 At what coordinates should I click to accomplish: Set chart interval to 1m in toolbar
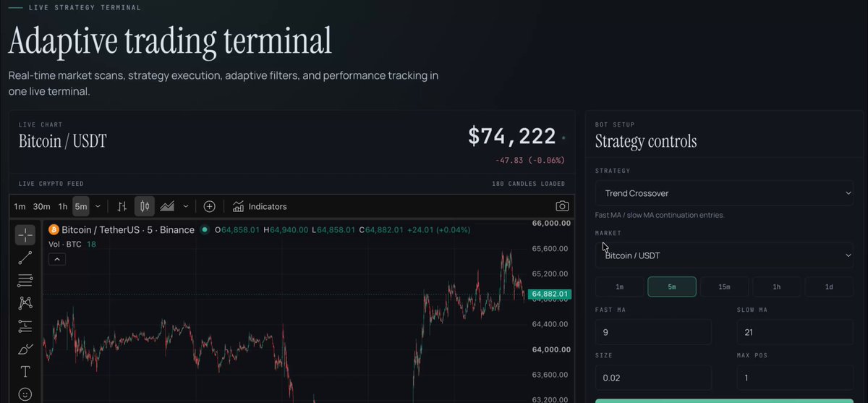20,206
